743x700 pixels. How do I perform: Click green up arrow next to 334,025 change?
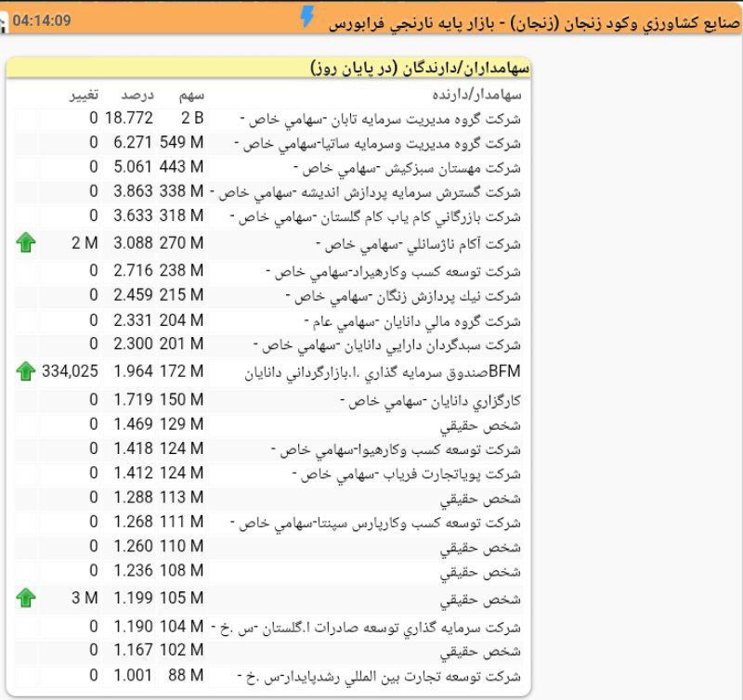26,371
